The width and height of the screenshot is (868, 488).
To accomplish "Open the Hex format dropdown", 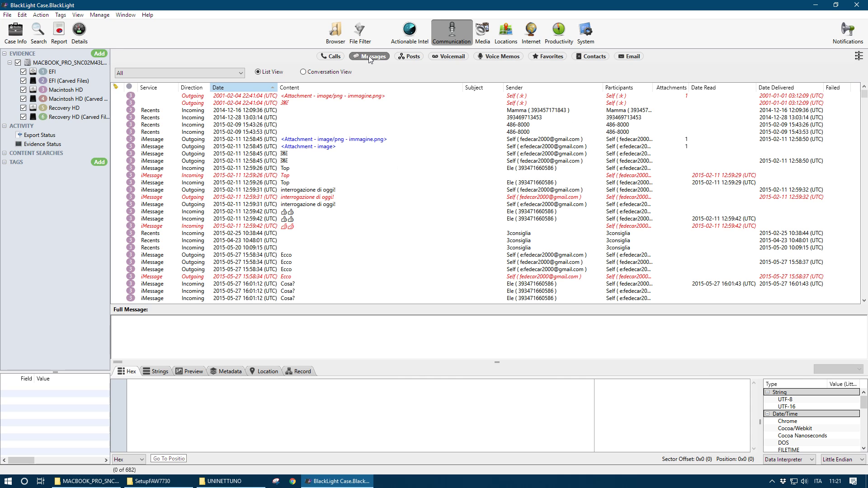I will click(x=129, y=459).
